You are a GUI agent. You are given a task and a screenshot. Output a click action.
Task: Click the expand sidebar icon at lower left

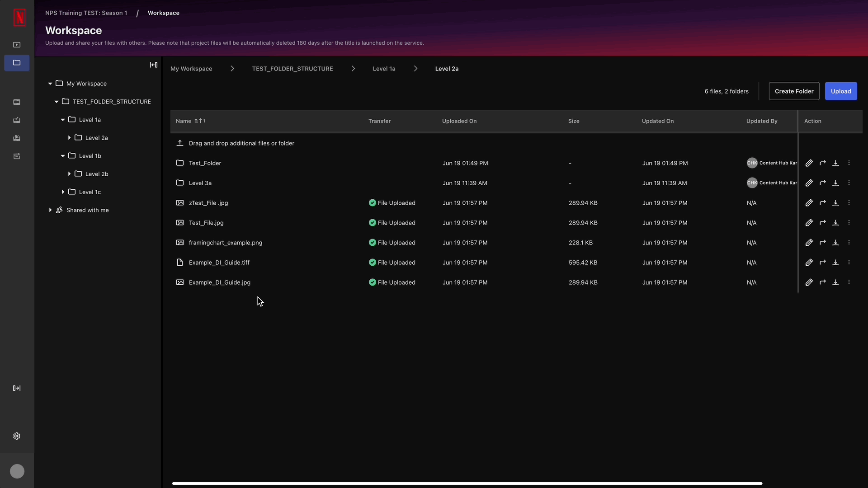tap(17, 388)
